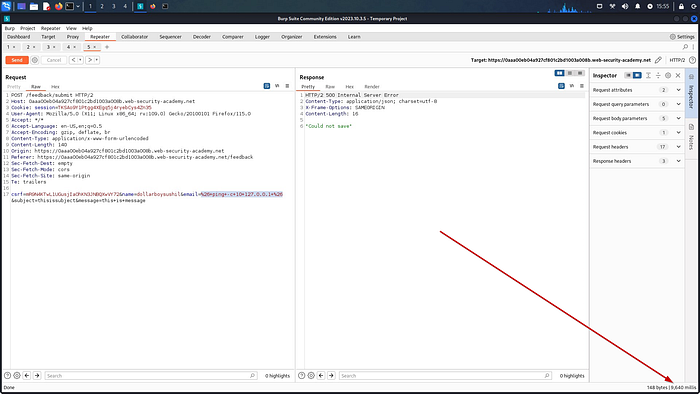This screenshot has height=394, width=700.
Task: Expand Request headers section
Action: 679,147
